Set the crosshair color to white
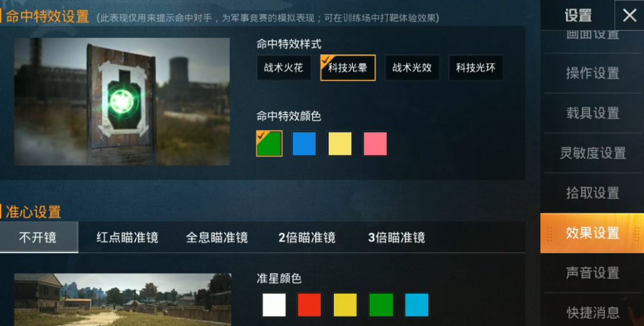 click(x=274, y=305)
